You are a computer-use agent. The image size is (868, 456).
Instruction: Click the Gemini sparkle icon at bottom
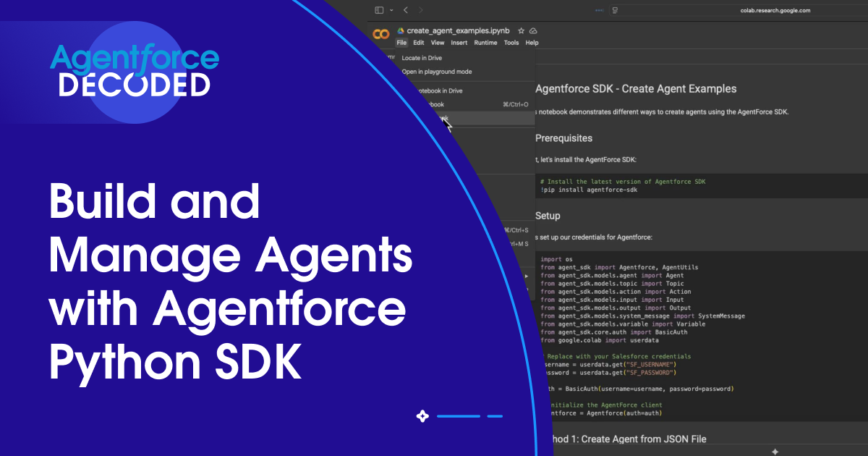775,451
